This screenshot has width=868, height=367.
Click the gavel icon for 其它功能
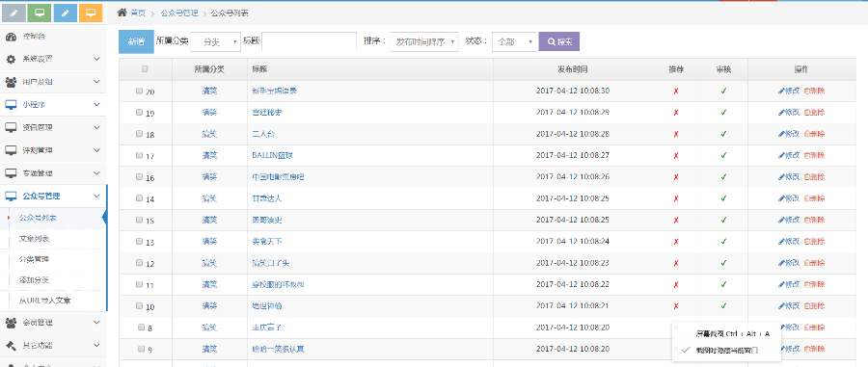point(11,346)
